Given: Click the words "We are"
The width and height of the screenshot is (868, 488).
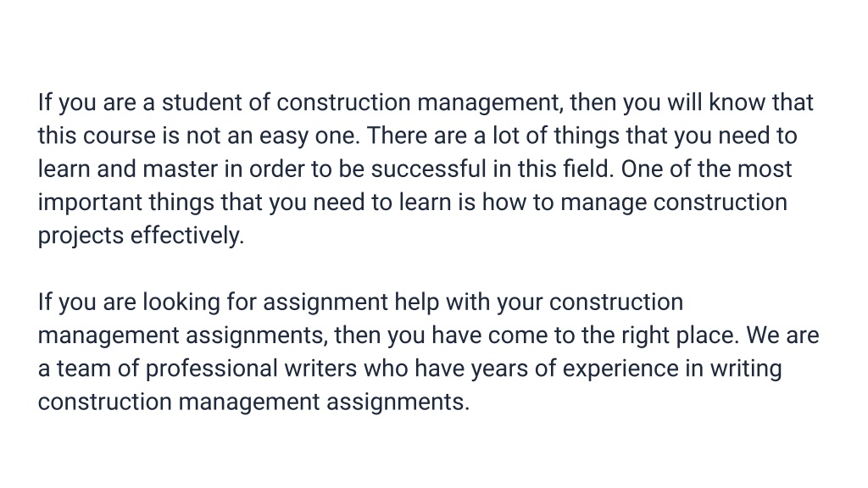Looking at the screenshot, I should point(782,335).
